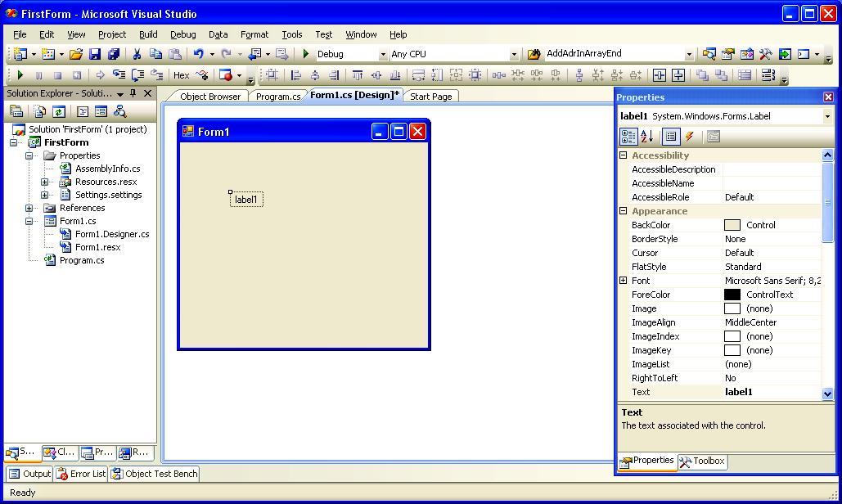This screenshot has width=842, height=504.
Task: Click the Text property value label1
Action: pos(738,392)
